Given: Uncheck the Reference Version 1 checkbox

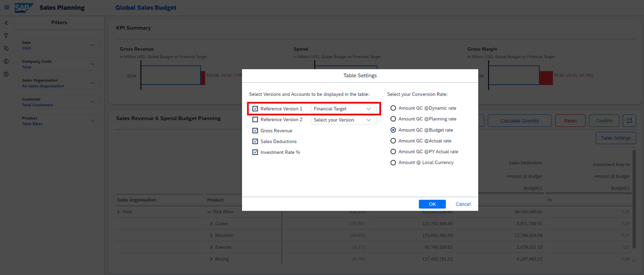Looking at the screenshot, I should (x=255, y=109).
